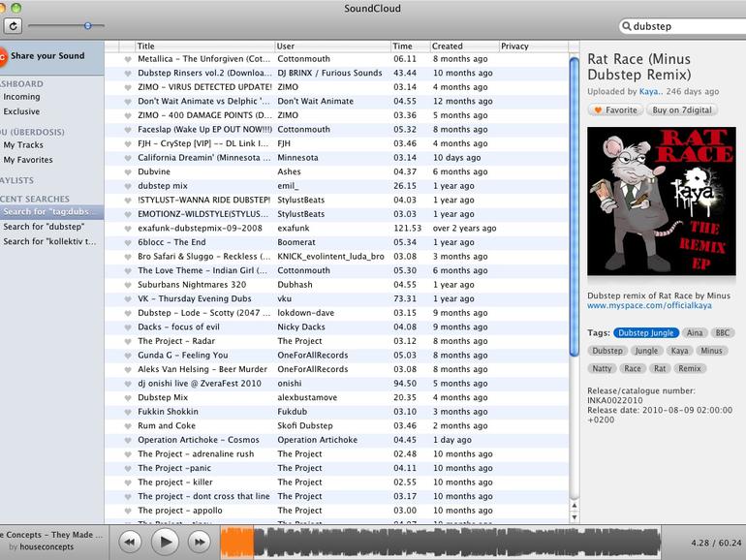Image resolution: width=746 pixels, height=560 pixels.
Task: Open My Tracks in the sidebar
Action: click(23, 145)
